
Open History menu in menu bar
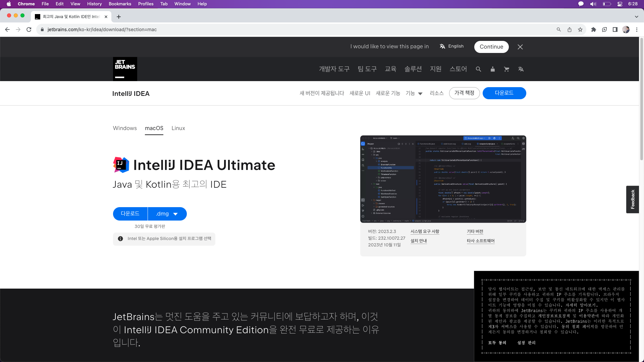coord(94,4)
